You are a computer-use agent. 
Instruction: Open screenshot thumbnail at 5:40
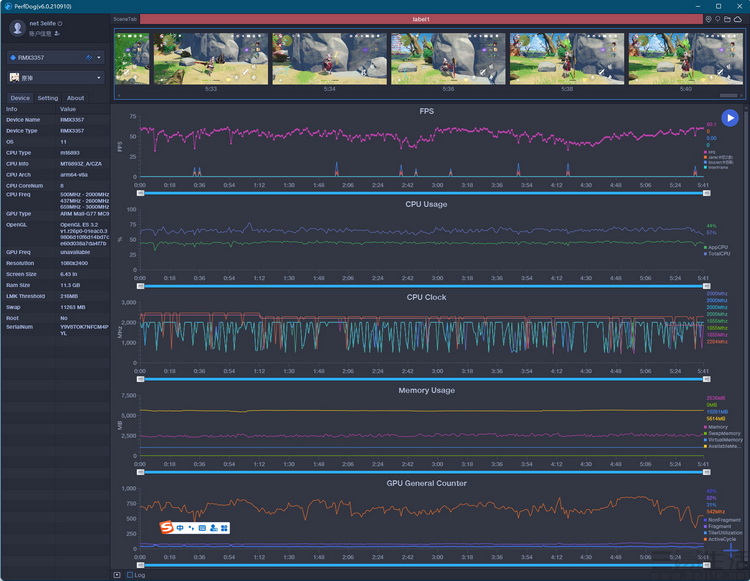[685, 59]
